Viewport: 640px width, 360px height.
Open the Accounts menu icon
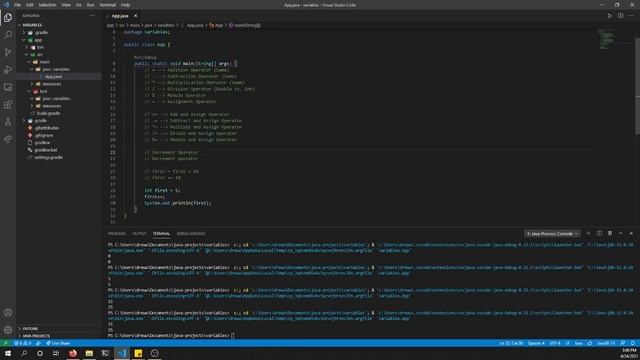[8, 313]
